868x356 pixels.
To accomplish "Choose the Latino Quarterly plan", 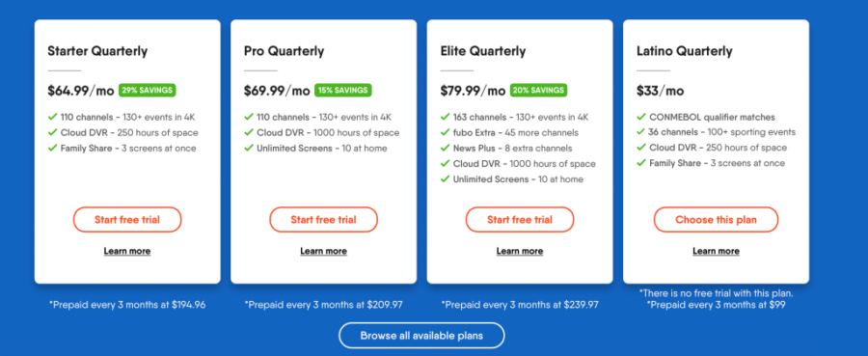I will (716, 220).
